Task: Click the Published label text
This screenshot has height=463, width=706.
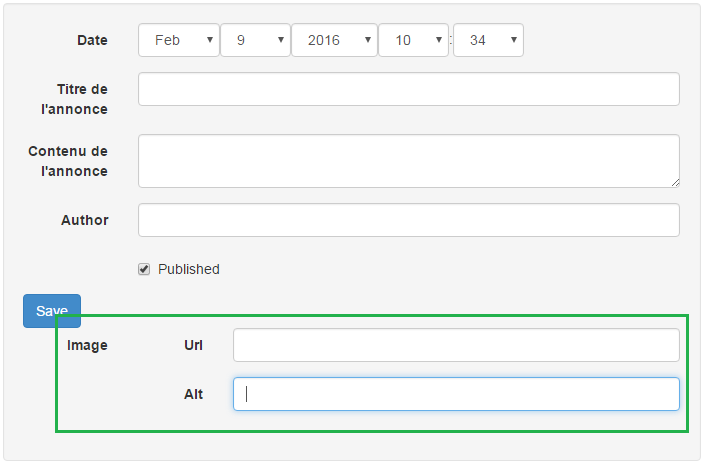Action: [x=189, y=269]
